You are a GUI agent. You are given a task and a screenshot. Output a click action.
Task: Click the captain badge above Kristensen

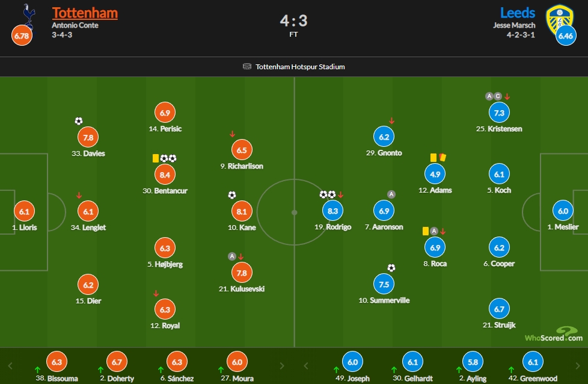point(498,96)
